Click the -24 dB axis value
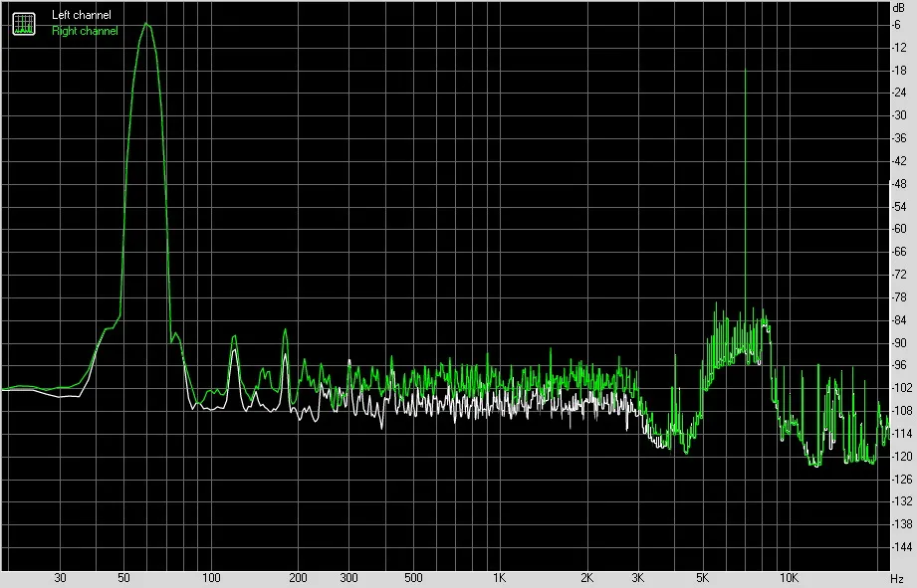Screen dimensions: 917x588 click(x=899, y=93)
